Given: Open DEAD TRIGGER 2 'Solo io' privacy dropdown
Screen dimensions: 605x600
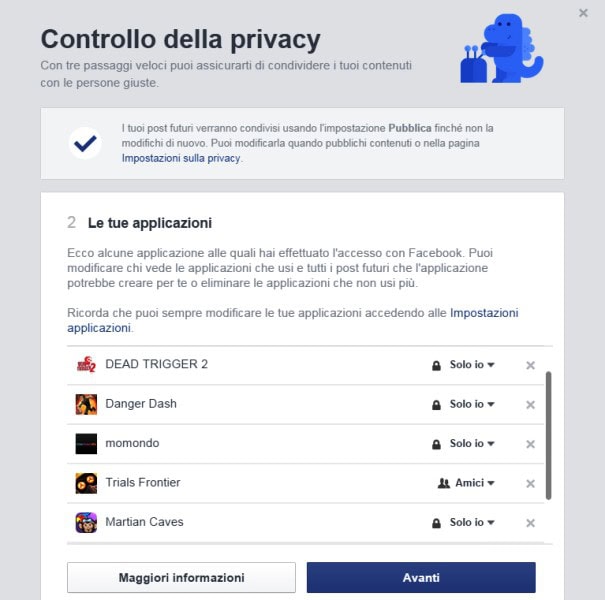Looking at the screenshot, I should tap(463, 365).
